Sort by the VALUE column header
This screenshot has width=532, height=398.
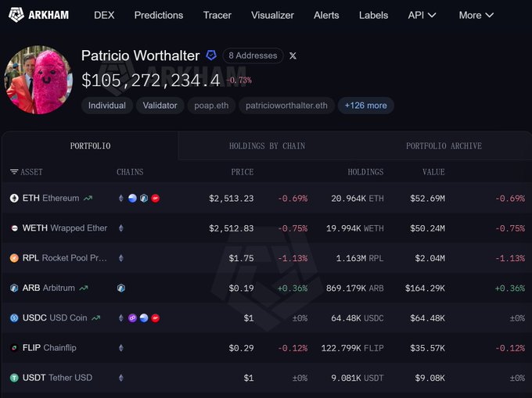click(433, 172)
